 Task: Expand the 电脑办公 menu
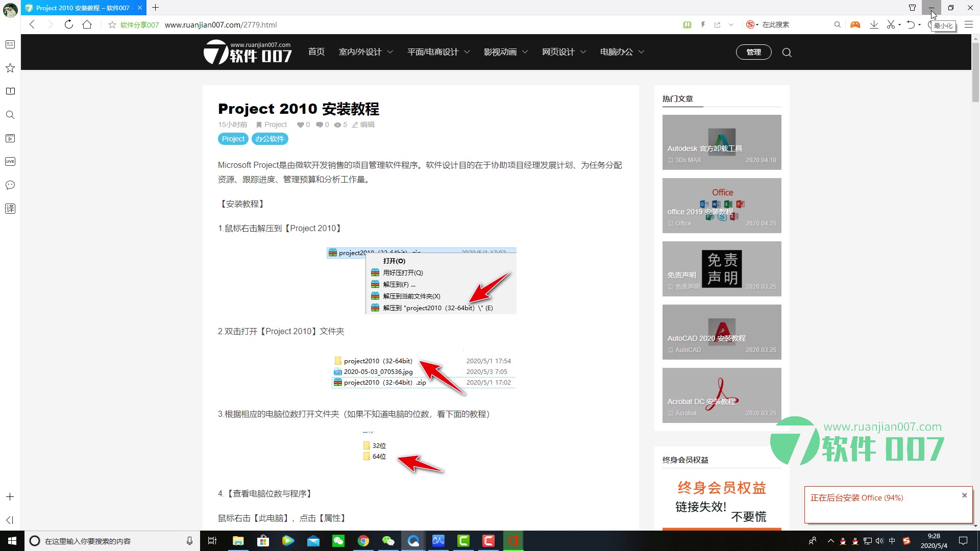pyautogui.click(x=622, y=52)
